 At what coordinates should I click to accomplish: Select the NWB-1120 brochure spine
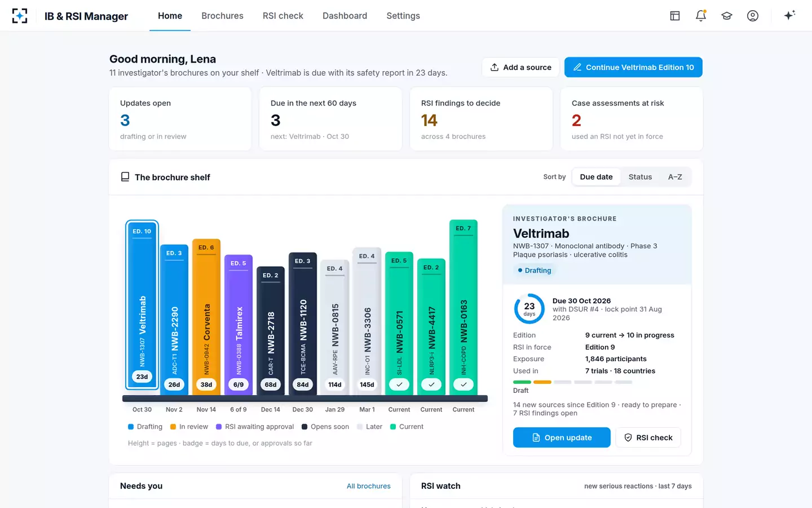coord(303,324)
